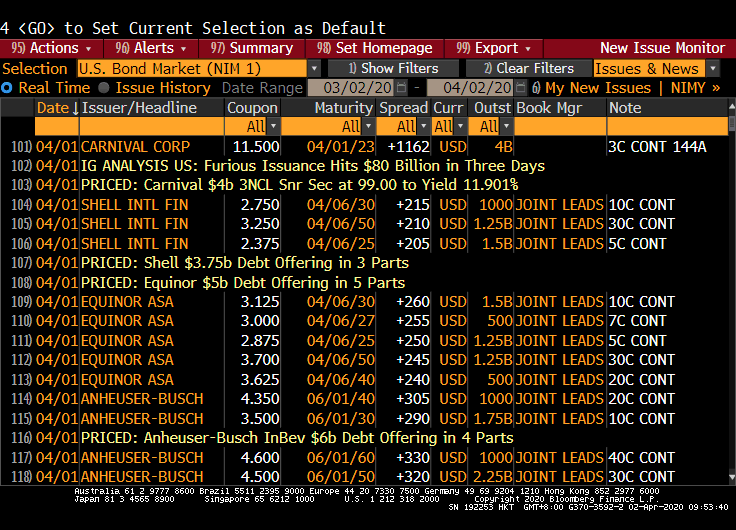Select the CARNIVAL CORP row 101
This screenshot has width=736, height=530.
pyautogui.click(x=364, y=147)
